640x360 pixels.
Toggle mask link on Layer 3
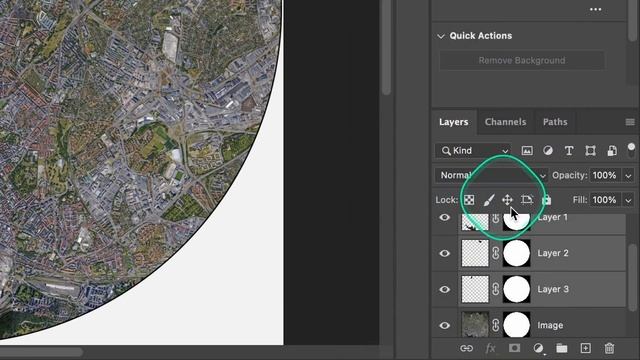[496, 289]
